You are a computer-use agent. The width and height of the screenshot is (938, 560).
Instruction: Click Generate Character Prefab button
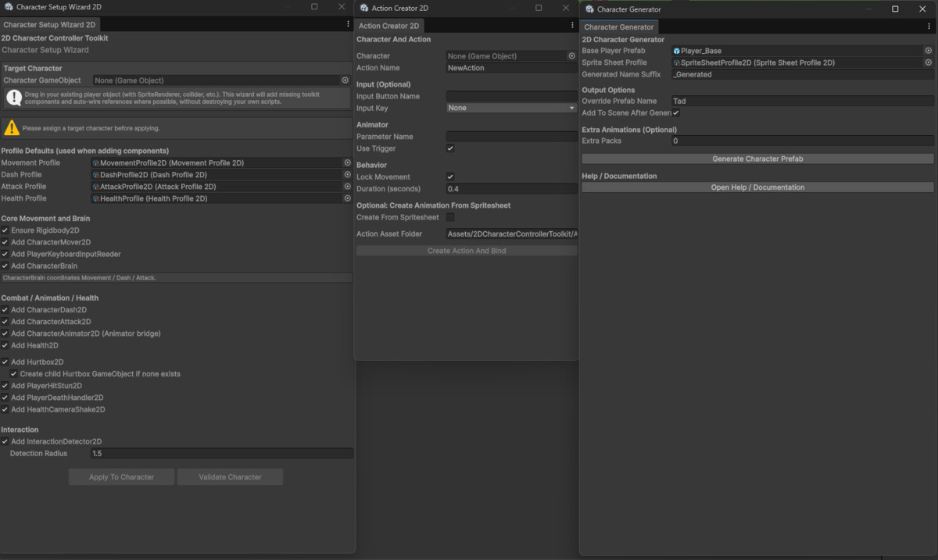coord(757,159)
